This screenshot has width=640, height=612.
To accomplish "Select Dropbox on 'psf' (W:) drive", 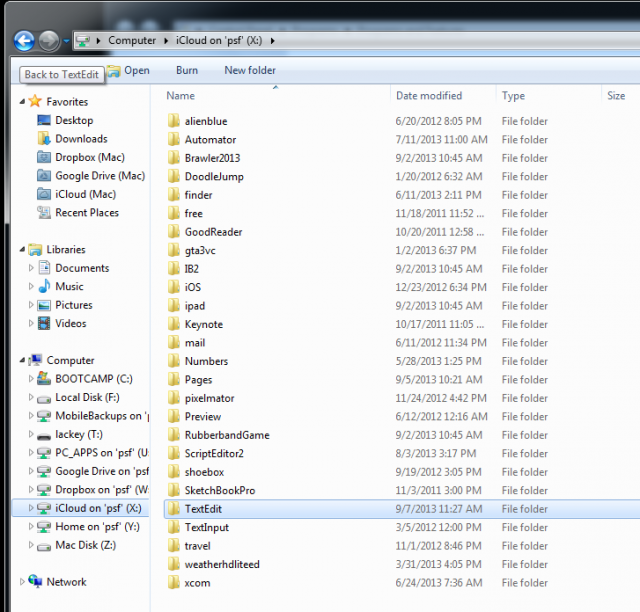I will coord(102,490).
